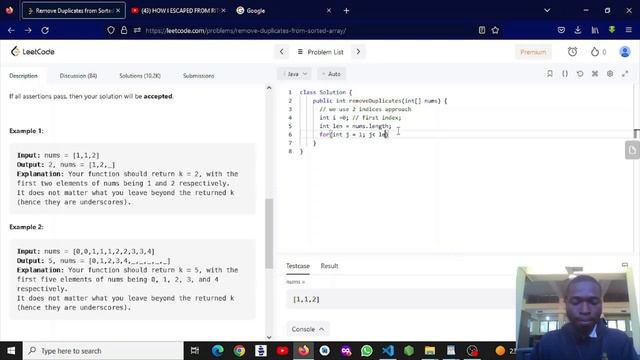The width and height of the screenshot is (640, 360).
Task: Switch to the YouTube browser tab
Action: 178,11
